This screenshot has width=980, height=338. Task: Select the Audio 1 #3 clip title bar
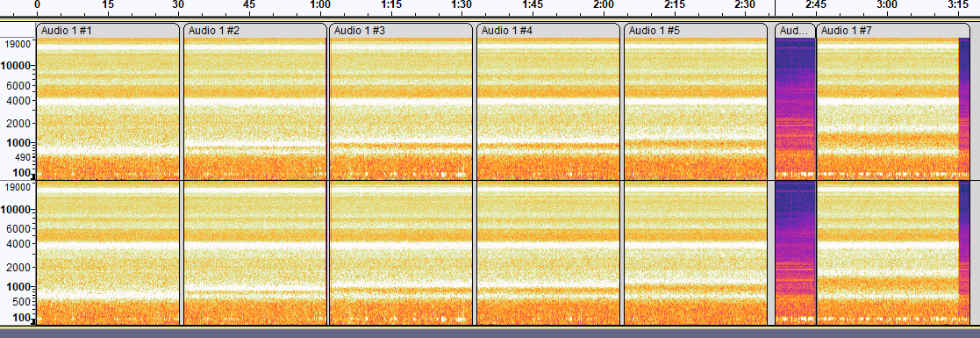(x=401, y=30)
